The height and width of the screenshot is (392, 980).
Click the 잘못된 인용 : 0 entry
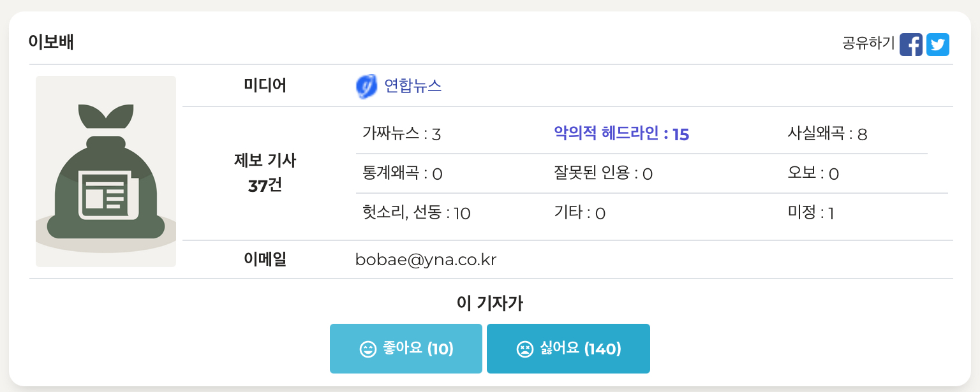point(603,173)
